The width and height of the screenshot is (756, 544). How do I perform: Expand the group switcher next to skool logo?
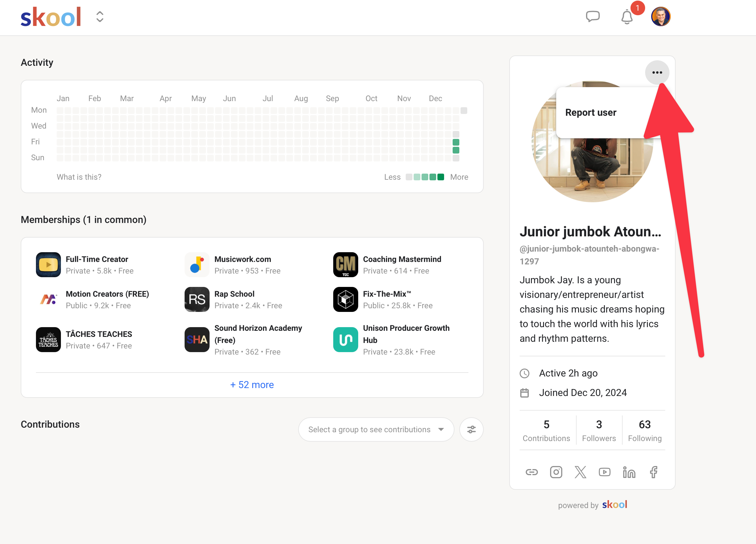(x=100, y=17)
